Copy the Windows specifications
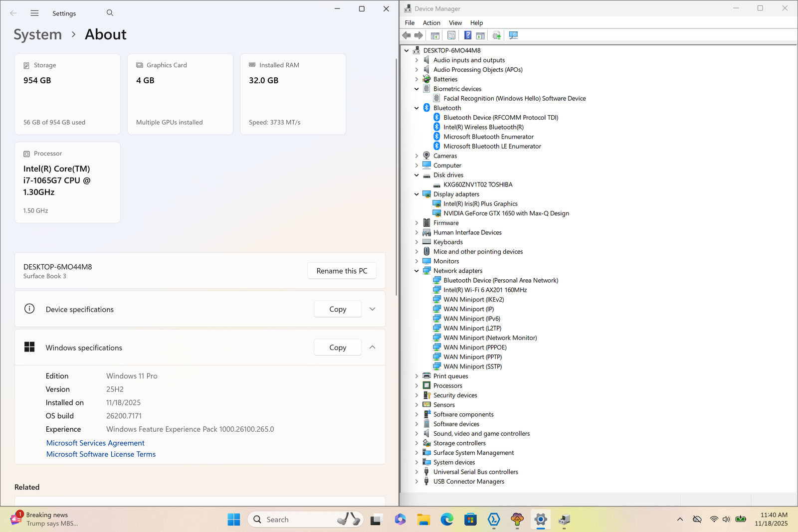This screenshot has width=798, height=532. click(338, 348)
